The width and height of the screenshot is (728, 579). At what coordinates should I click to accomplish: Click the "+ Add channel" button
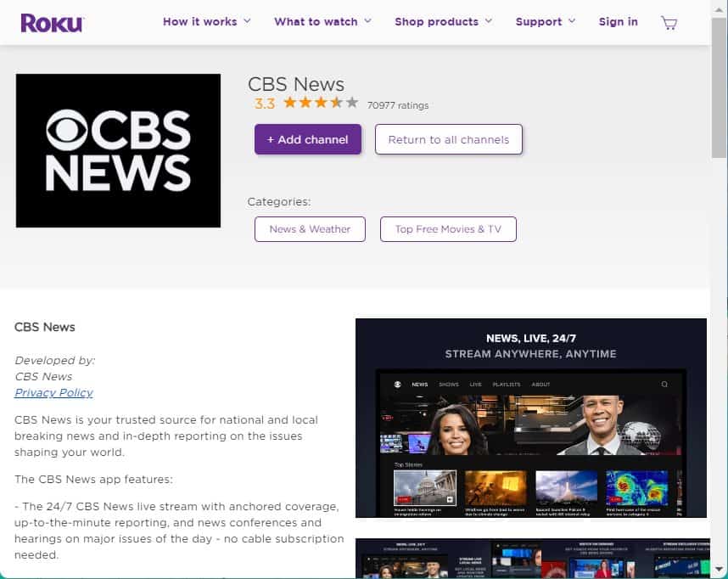[x=307, y=139]
